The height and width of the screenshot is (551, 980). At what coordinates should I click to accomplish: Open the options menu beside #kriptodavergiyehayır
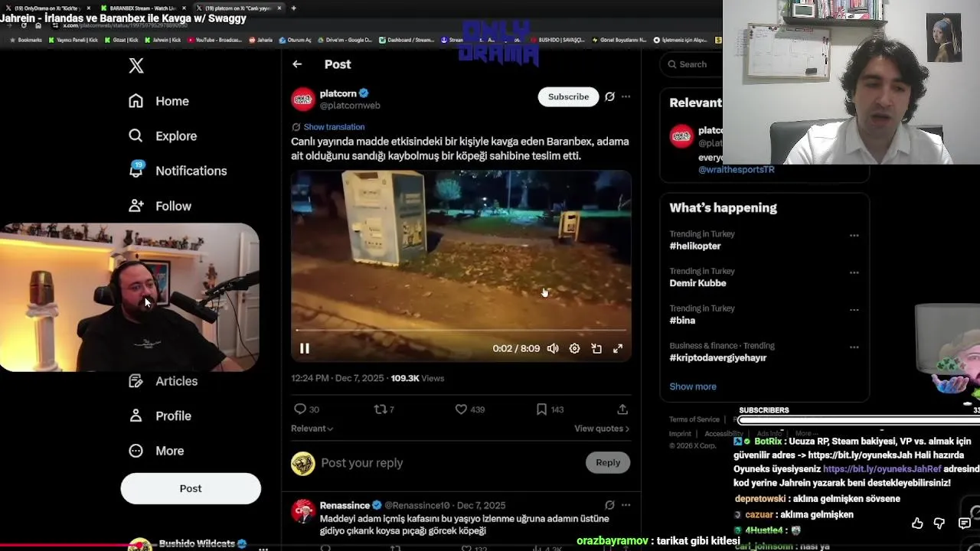pos(854,347)
